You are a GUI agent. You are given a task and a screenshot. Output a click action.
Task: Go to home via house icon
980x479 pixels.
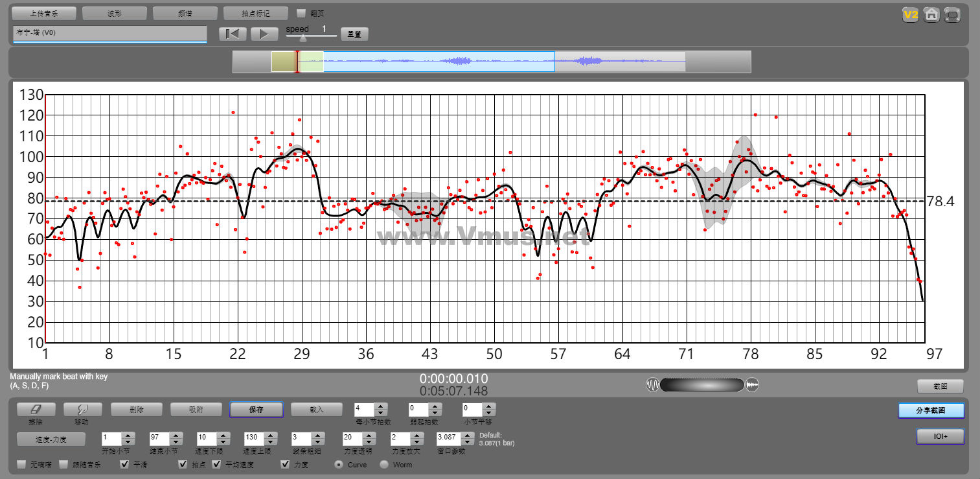pos(931,14)
